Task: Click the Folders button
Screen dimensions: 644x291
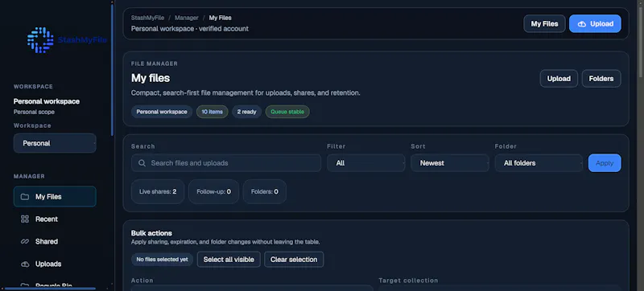Action: coord(601,79)
